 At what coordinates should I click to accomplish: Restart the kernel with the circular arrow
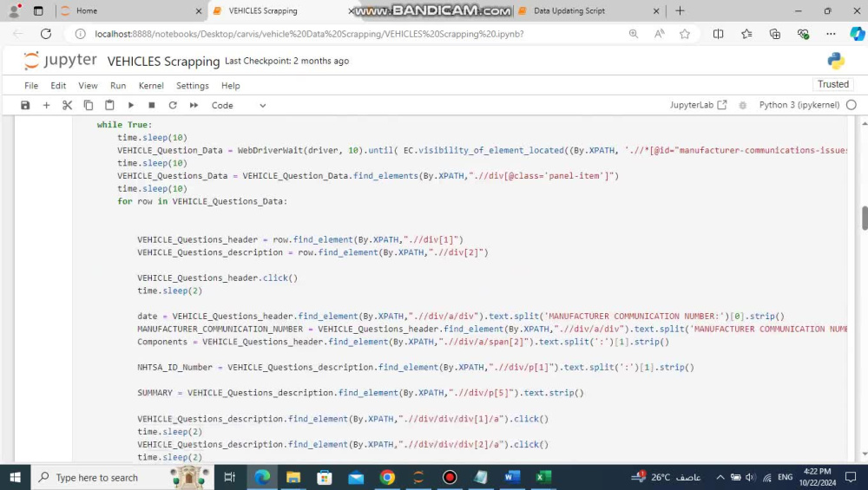point(173,105)
